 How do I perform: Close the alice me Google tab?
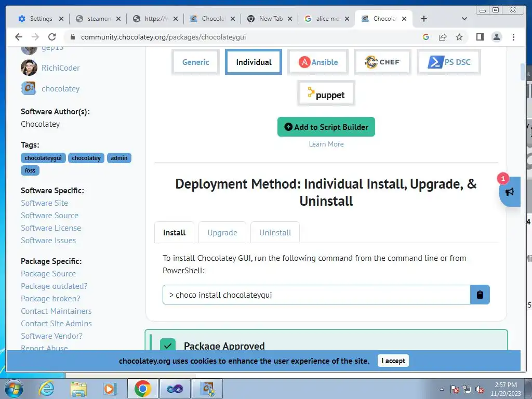(347, 19)
